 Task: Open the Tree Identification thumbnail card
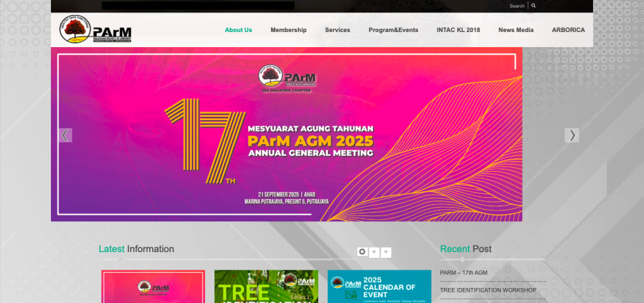(x=266, y=287)
